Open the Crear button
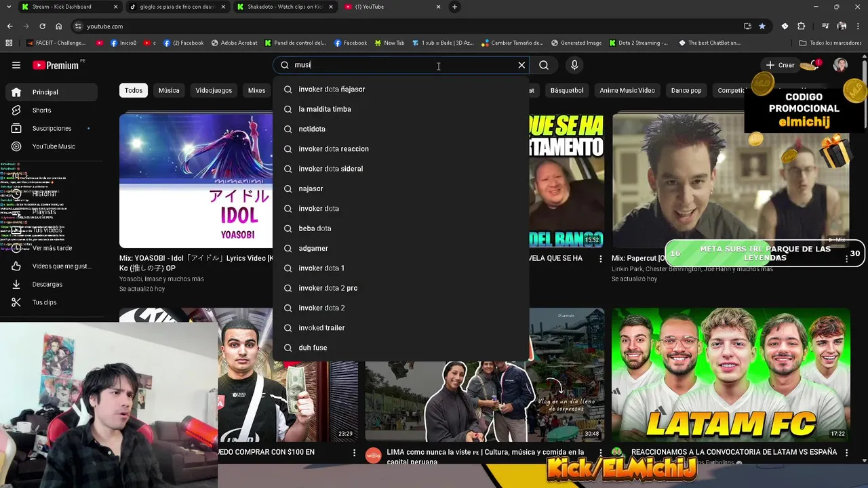Viewport: 868px width, 488px height. point(780,65)
